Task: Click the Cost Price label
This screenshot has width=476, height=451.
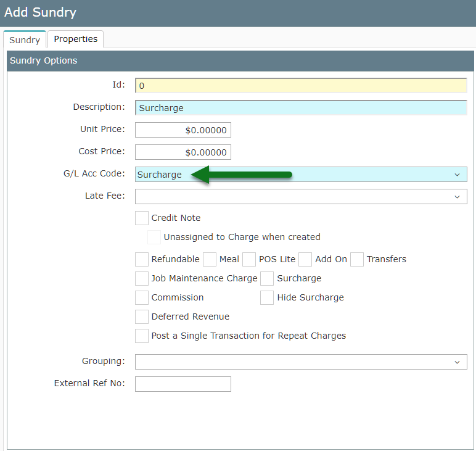Action: [x=102, y=151]
